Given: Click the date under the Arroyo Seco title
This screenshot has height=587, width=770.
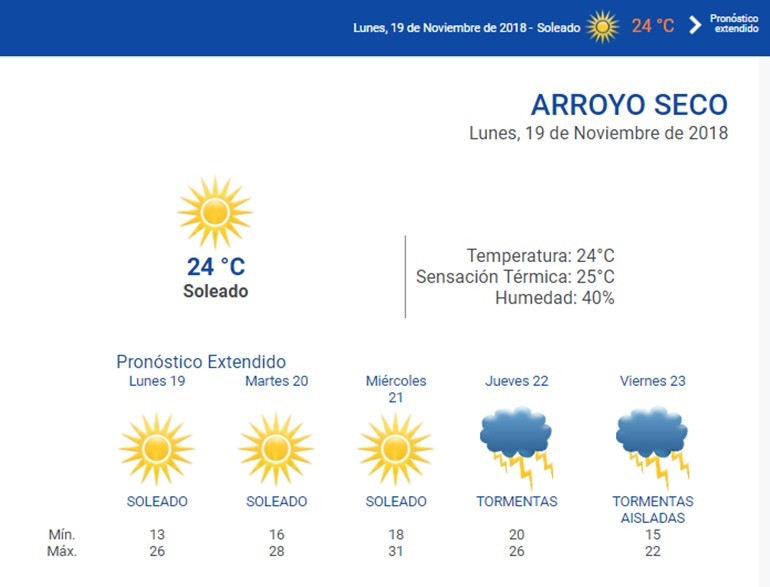Looking at the screenshot, I should click(598, 133).
